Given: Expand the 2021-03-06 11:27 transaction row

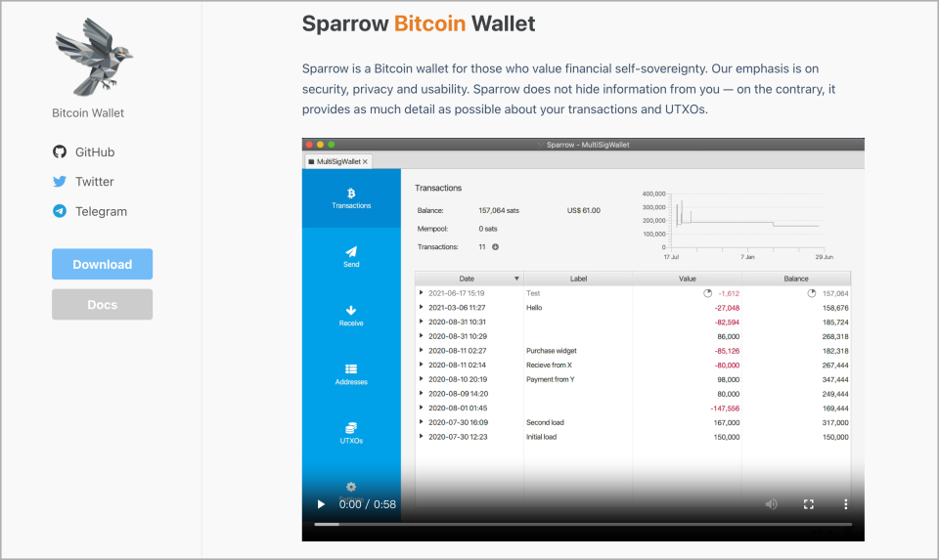Looking at the screenshot, I should (x=421, y=308).
